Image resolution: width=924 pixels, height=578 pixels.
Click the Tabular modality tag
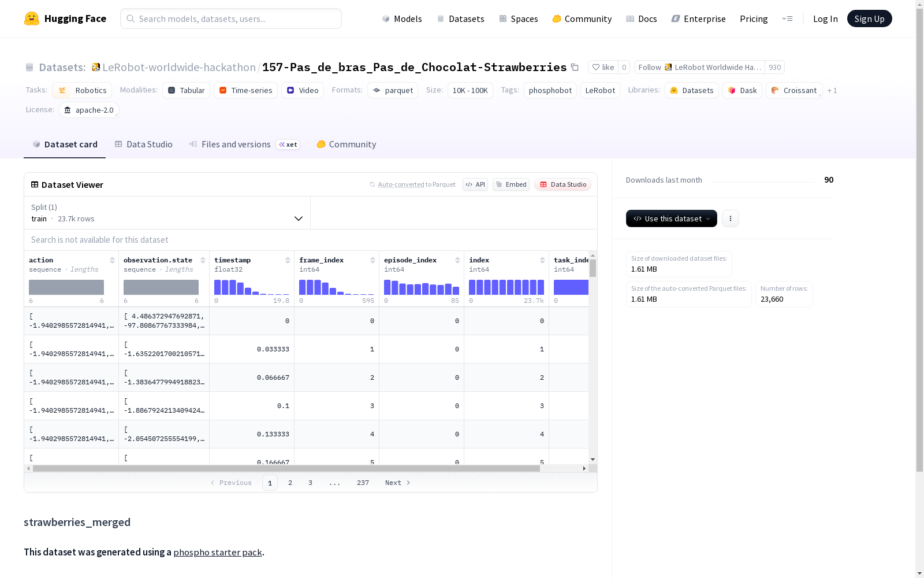(186, 90)
